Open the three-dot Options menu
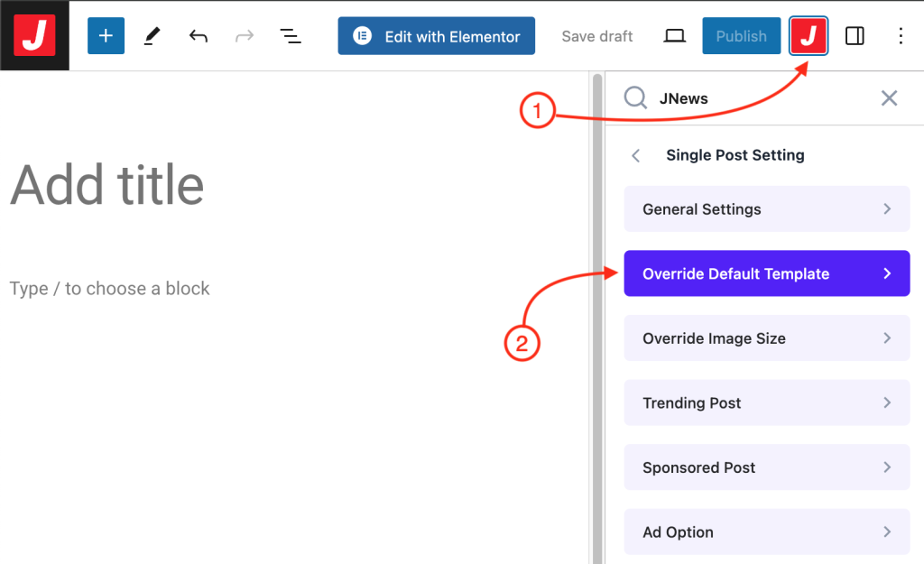The width and height of the screenshot is (924, 564). tap(901, 36)
